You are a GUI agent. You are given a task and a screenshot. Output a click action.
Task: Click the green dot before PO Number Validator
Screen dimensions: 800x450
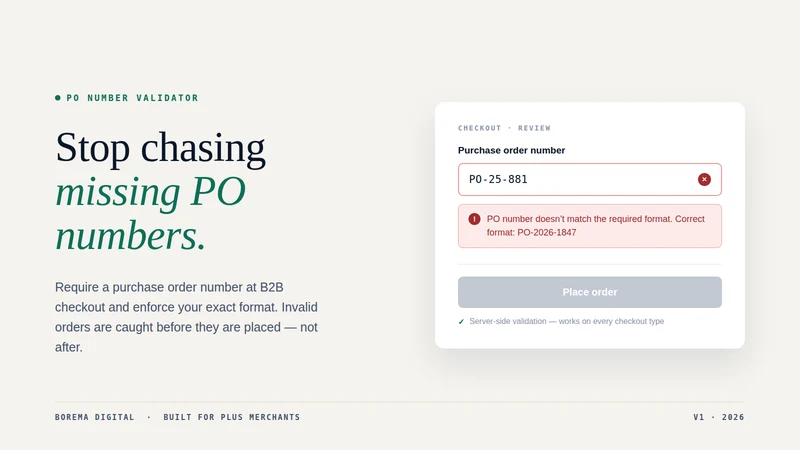58,97
